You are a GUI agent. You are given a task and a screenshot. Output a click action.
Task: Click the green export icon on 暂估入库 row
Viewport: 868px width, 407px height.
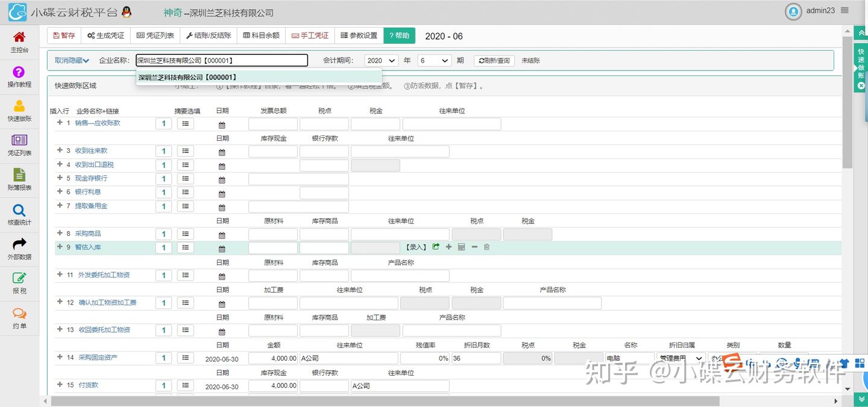[436, 247]
